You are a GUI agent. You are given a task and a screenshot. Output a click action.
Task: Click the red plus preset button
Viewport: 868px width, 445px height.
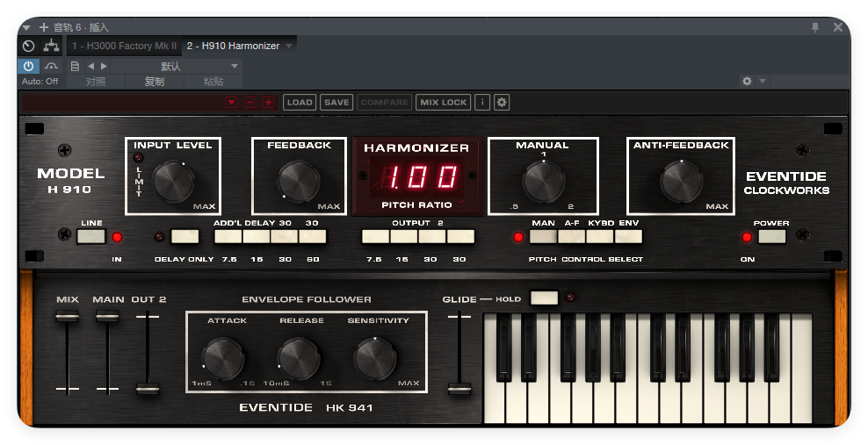[x=269, y=103]
